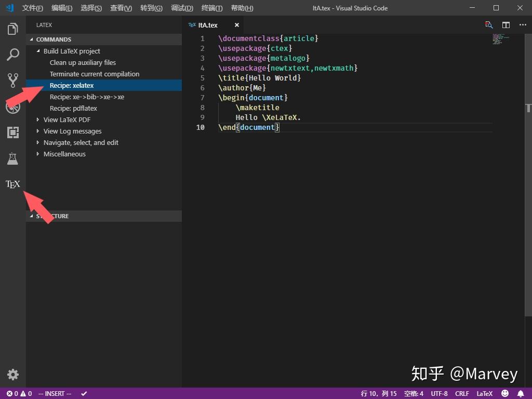Open the 调试(D) menu
The image size is (532, 399).
182,8
